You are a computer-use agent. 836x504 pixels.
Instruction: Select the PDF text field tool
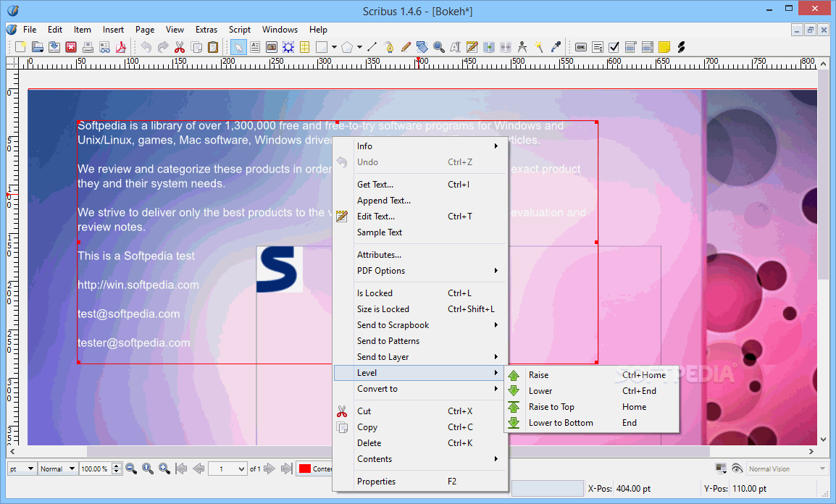coord(598,47)
